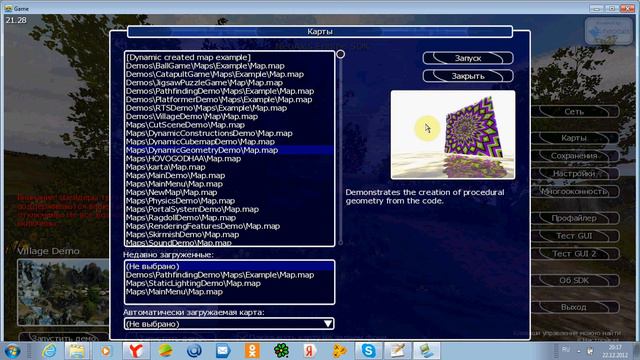
Task: Select Demos\BallGame\Maps\Example\Map.map
Action: tap(229, 66)
